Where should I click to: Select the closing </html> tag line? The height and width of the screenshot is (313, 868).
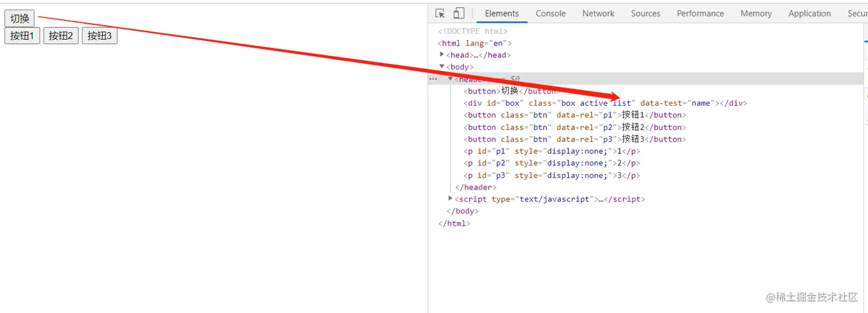point(454,223)
